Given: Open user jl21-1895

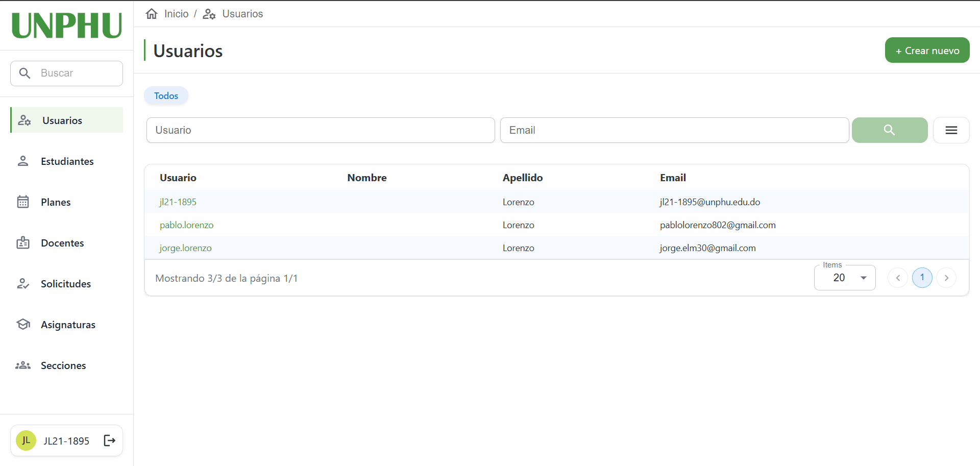Looking at the screenshot, I should click(178, 202).
